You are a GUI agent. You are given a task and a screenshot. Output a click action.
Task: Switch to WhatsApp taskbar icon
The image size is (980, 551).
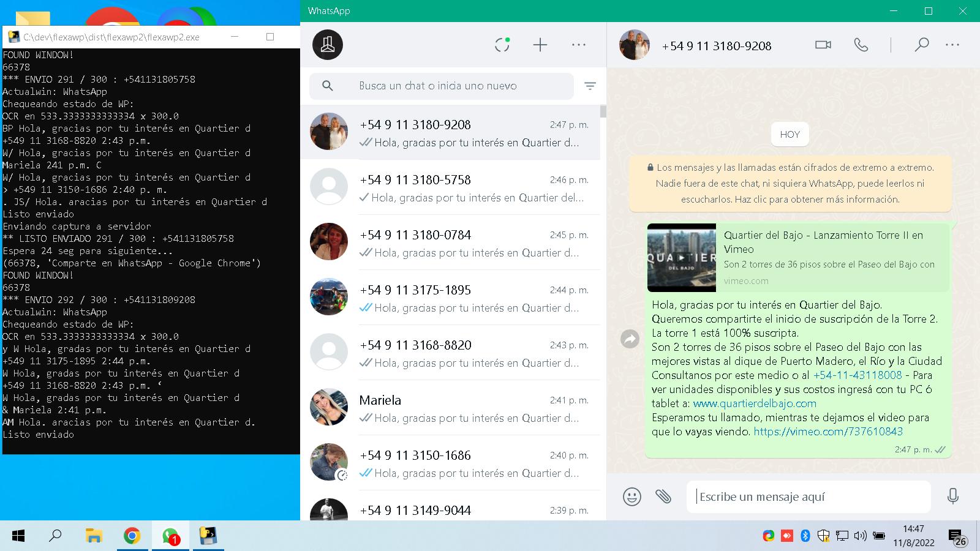pos(170,536)
